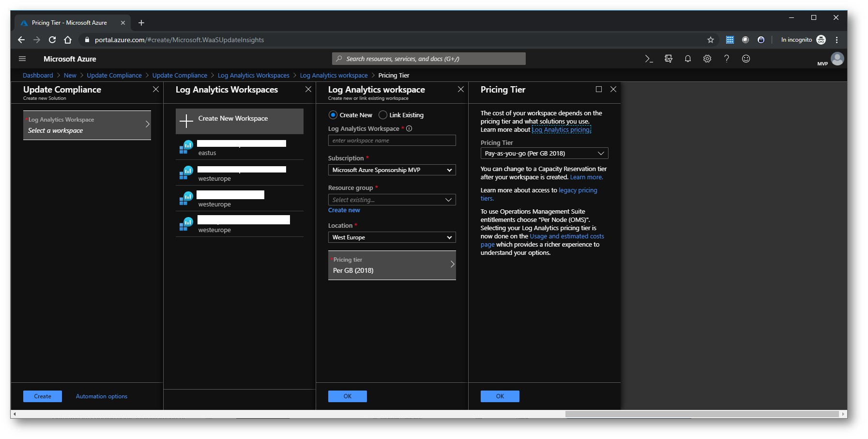Click Create New Workspace
This screenshot has width=868, height=439.
(x=240, y=121)
